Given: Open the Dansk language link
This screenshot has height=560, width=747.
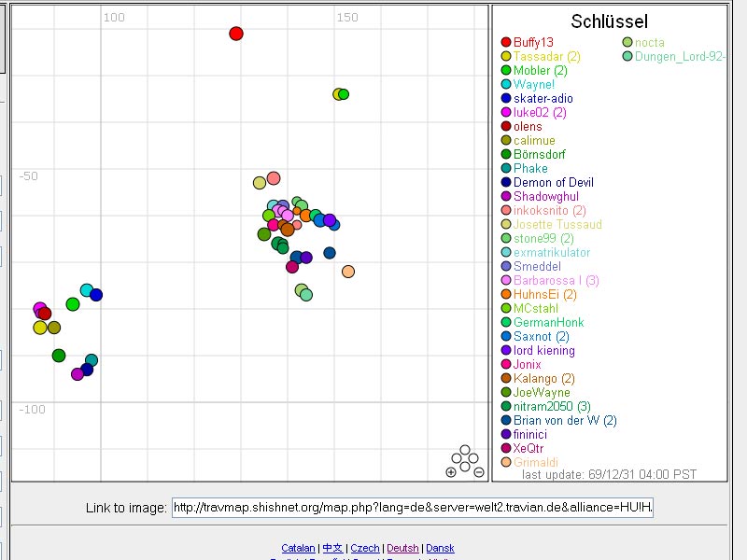Looking at the screenshot, I should (440, 548).
